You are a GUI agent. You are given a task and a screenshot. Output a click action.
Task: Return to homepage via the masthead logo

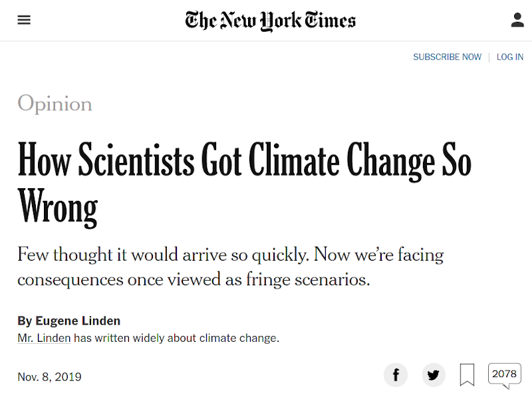coord(269,20)
